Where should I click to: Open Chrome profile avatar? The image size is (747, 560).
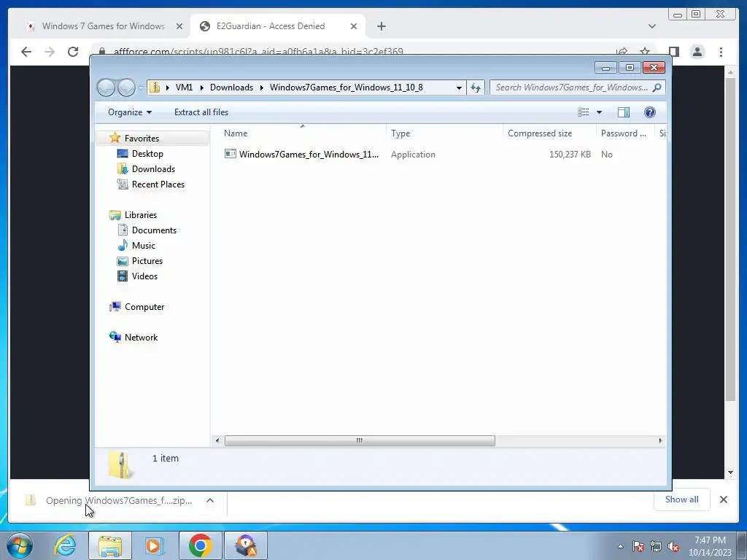697,52
